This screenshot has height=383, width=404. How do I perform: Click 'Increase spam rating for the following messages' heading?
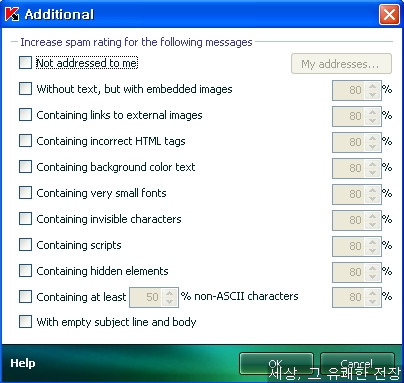[x=136, y=42]
